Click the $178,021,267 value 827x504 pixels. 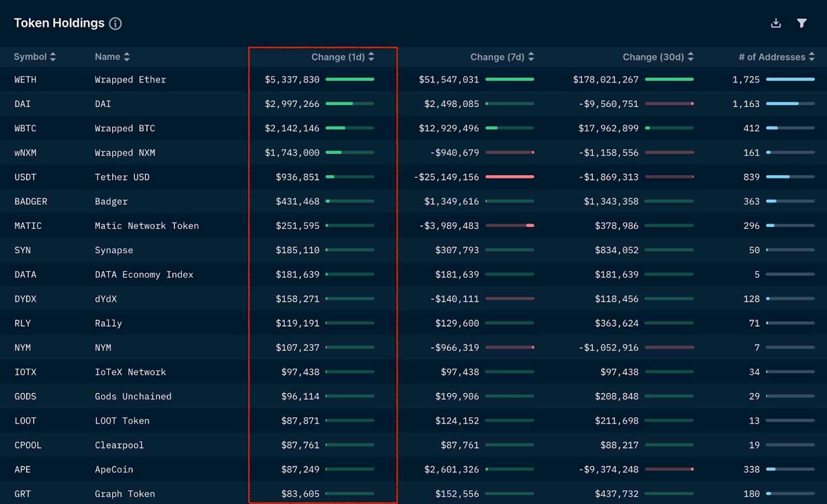(605, 80)
